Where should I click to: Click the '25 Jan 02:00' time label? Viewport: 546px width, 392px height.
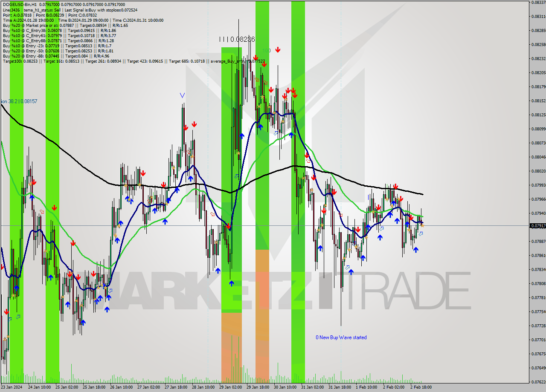(67, 387)
